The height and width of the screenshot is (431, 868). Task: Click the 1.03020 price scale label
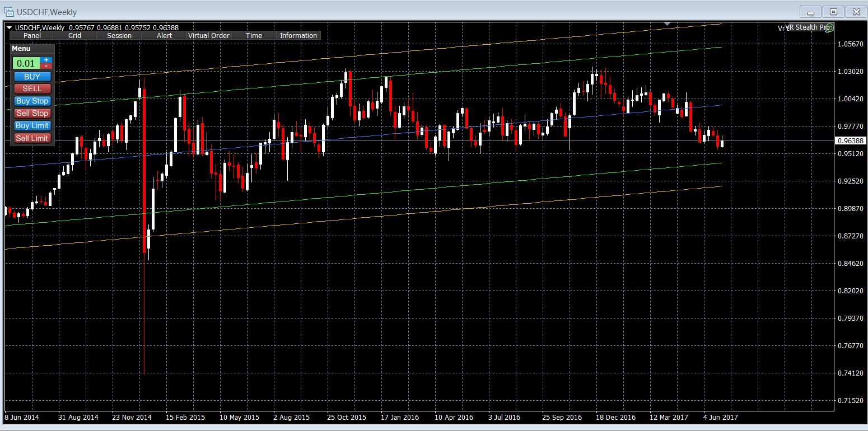coord(851,72)
